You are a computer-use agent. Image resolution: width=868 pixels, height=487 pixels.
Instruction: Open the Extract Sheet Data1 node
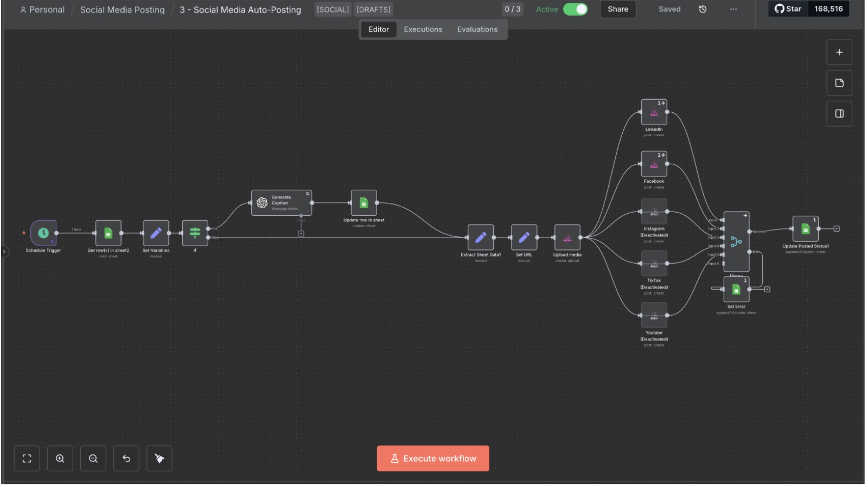481,238
